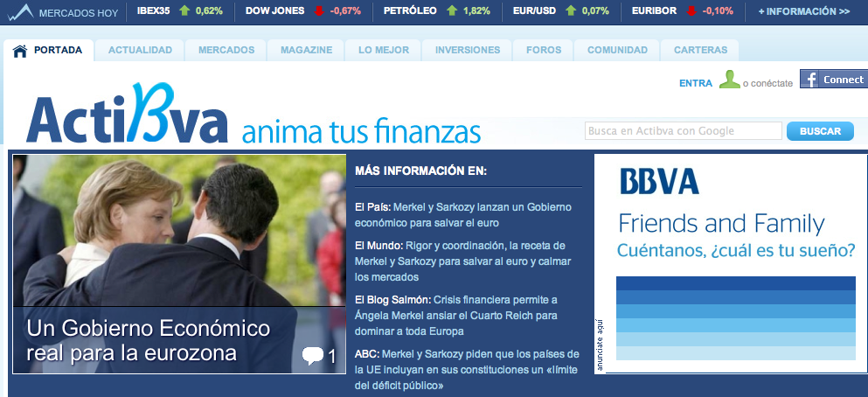This screenshot has width=868, height=397.
Task: Click the BBVA logo in the ad
Action: click(659, 181)
